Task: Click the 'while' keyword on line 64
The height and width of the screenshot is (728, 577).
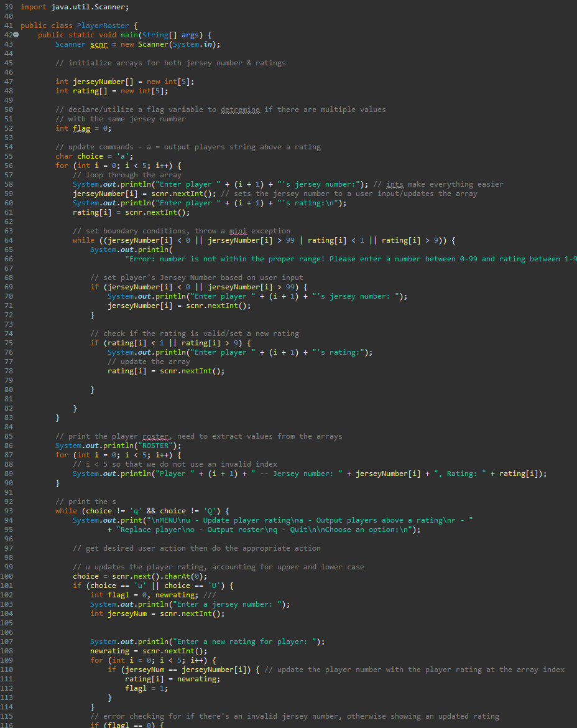Action: [83, 241]
